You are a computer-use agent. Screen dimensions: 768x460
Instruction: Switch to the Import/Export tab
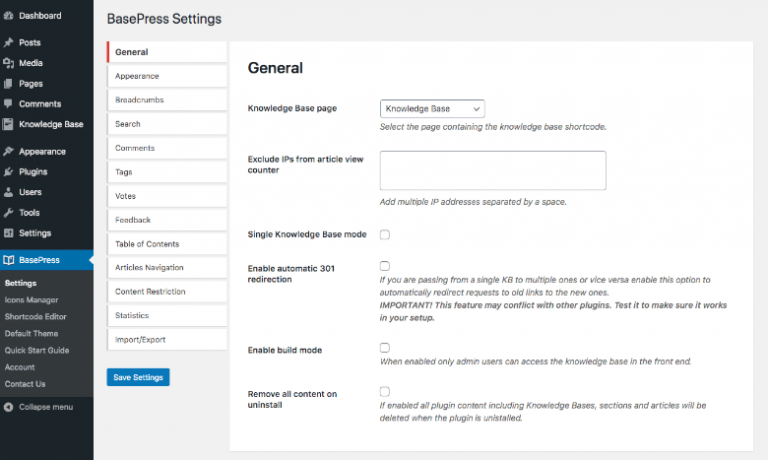(167, 339)
